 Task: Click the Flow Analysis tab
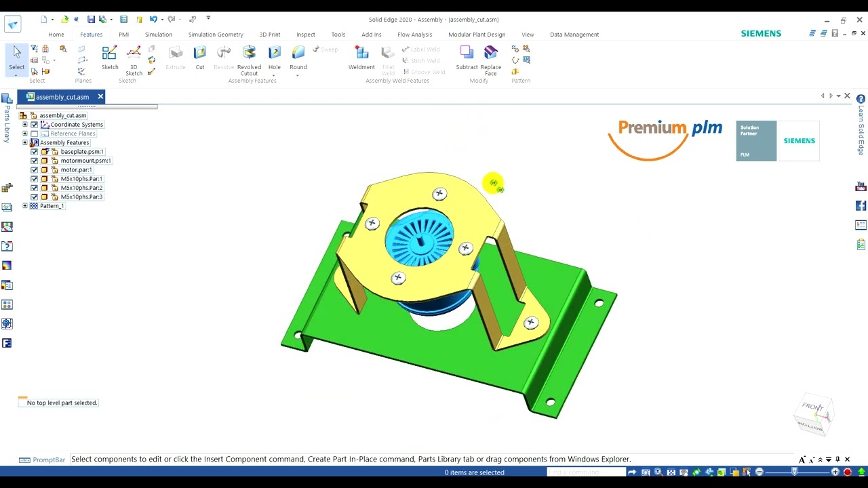[x=414, y=35]
